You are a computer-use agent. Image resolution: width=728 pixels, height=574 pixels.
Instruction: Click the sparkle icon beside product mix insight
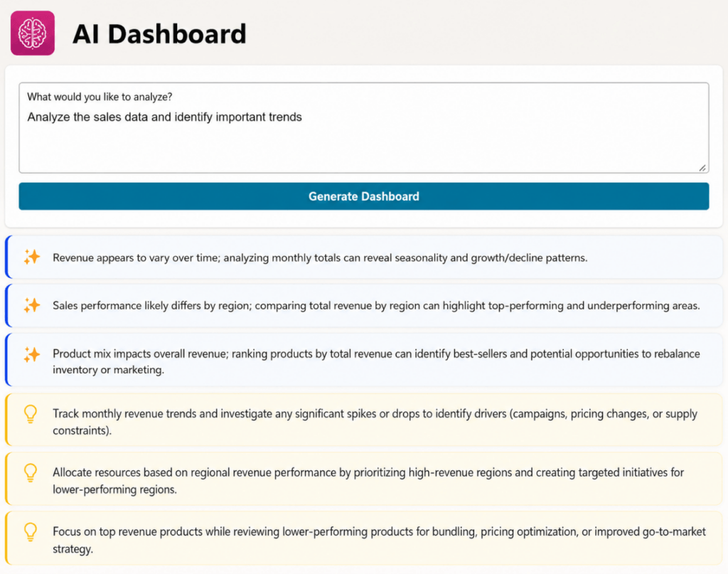(x=32, y=355)
